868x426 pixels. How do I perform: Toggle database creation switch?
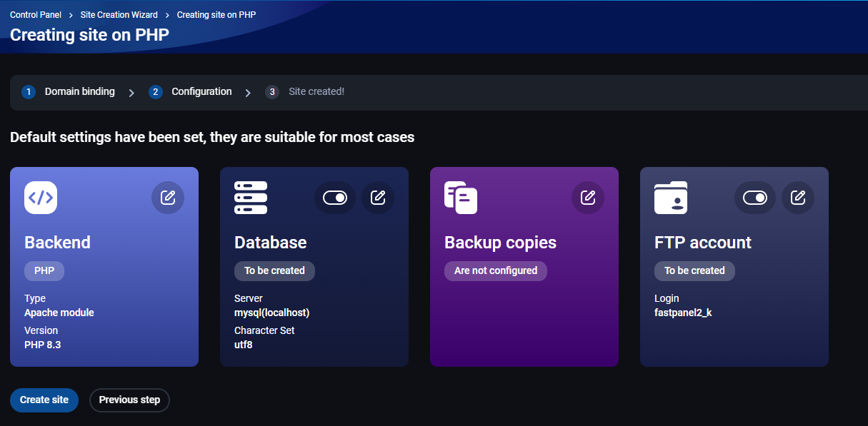(x=335, y=198)
